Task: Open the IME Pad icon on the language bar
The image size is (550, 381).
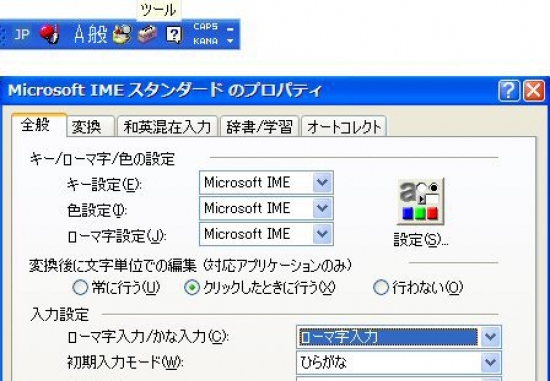Action: pos(122,34)
